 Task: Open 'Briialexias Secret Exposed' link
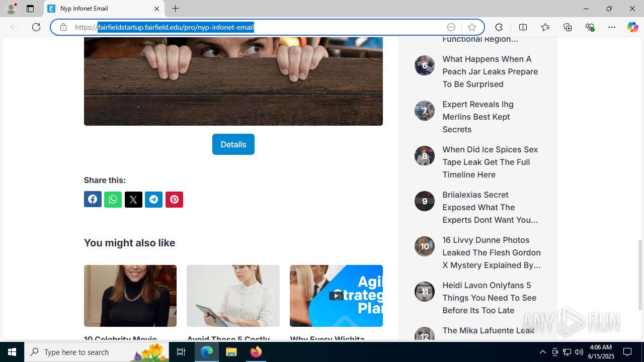tap(491, 207)
